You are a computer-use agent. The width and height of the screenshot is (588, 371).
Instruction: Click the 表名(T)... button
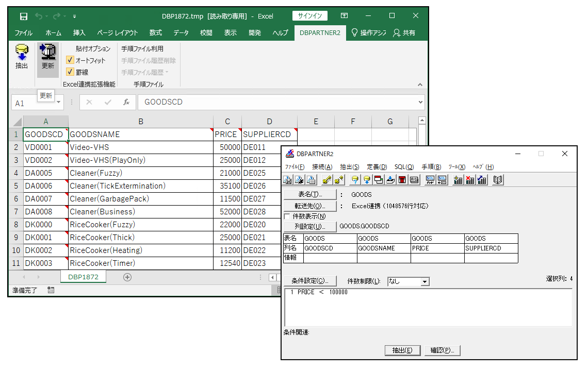pyautogui.click(x=310, y=194)
